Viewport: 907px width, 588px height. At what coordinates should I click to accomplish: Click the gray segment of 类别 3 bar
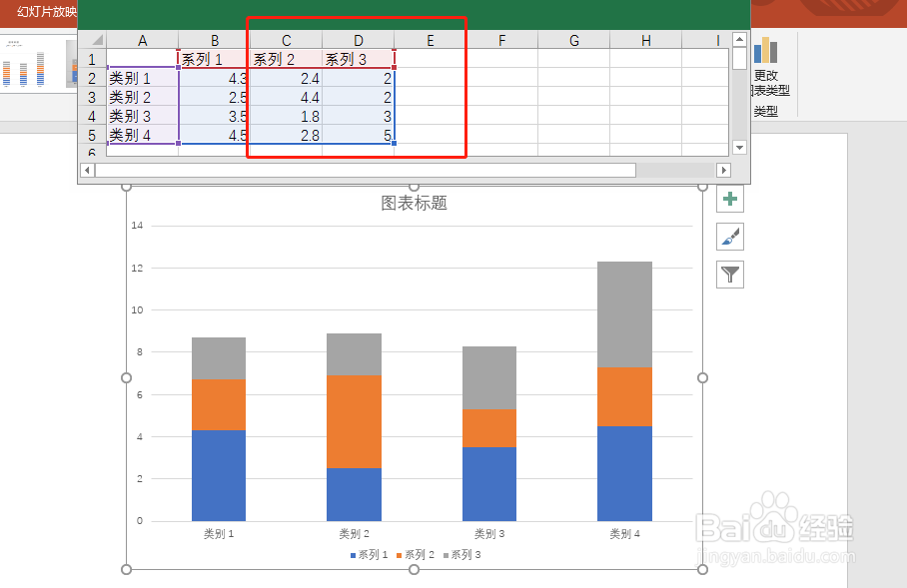click(x=489, y=378)
